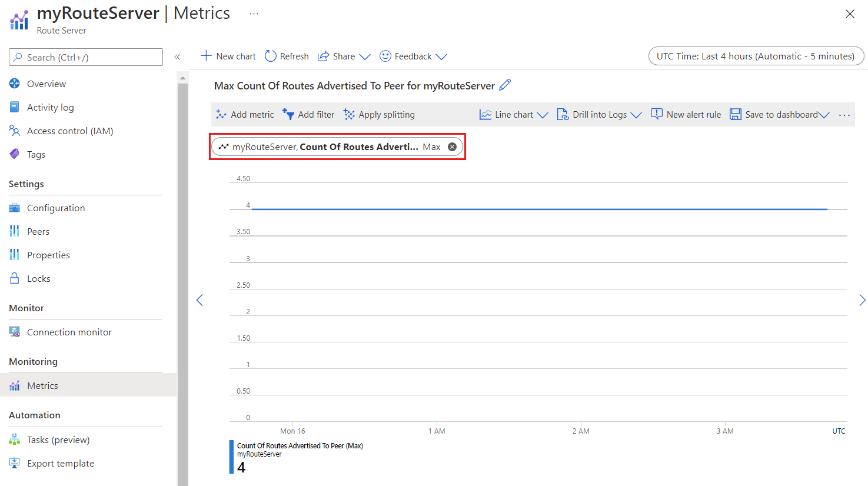This screenshot has width=868, height=486.
Task: Click the Save to dashboard icon
Action: click(x=735, y=114)
